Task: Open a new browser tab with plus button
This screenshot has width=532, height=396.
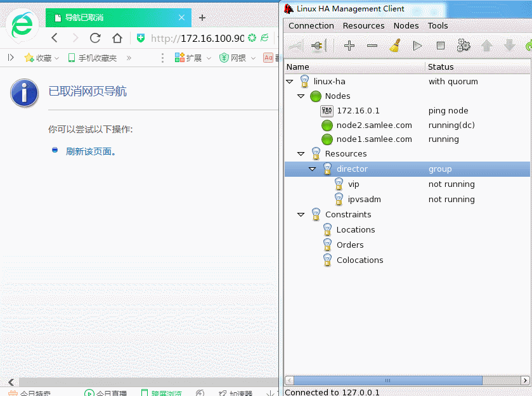Action: [202, 18]
